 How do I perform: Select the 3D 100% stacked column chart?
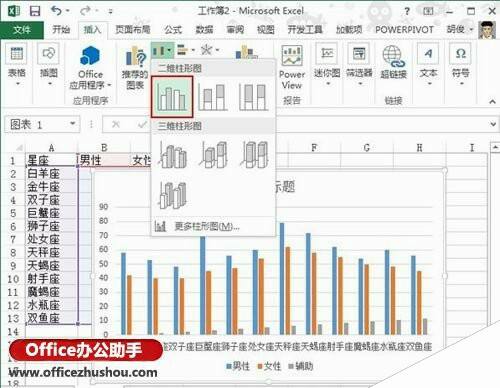tap(254, 155)
